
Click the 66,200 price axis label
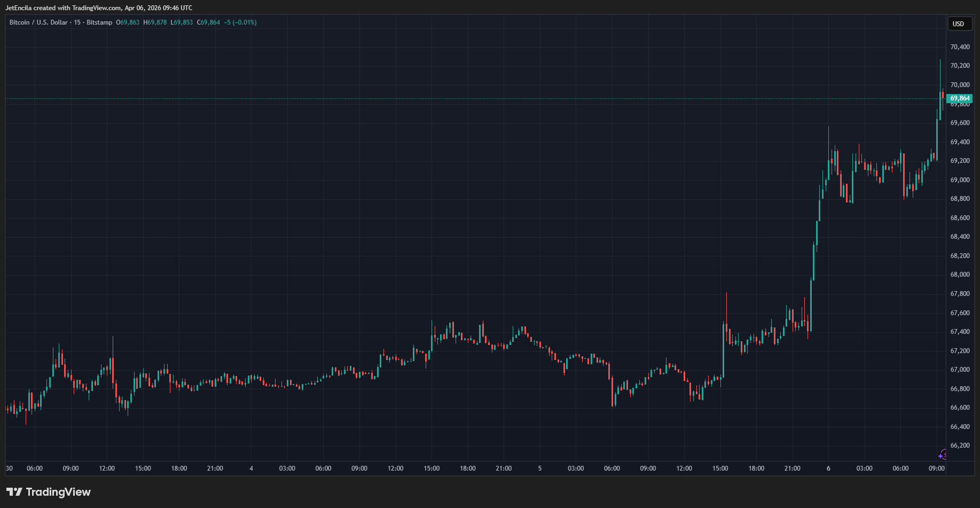click(960, 446)
